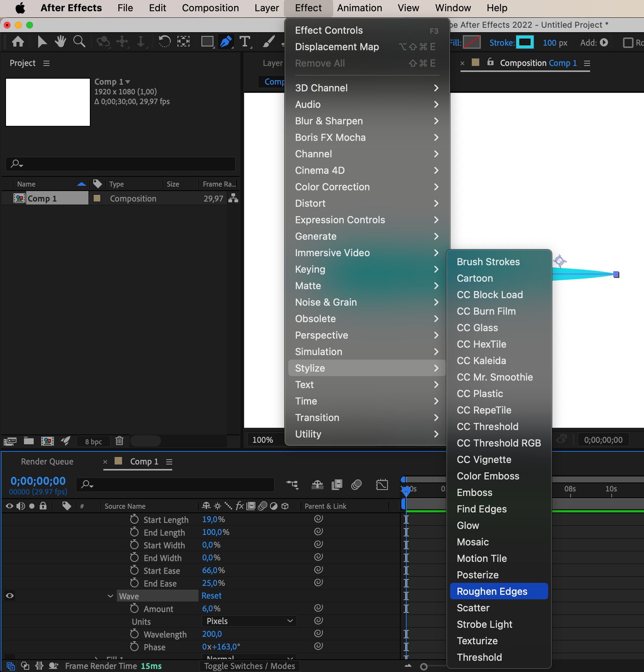This screenshot has width=644, height=672.
Task: Select the Hand tool
Action: 60,42
